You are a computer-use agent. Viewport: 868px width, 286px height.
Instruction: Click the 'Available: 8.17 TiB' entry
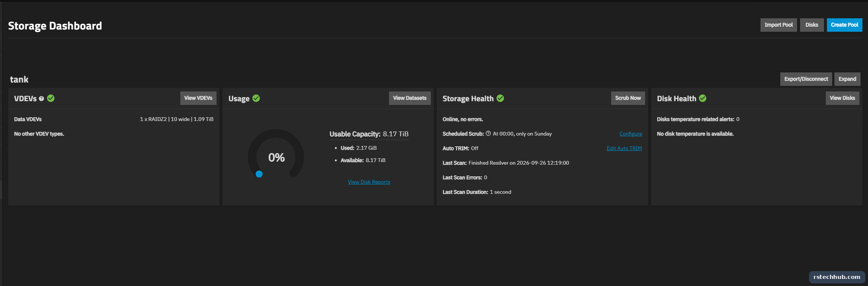pyautogui.click(x=363, y=160)
